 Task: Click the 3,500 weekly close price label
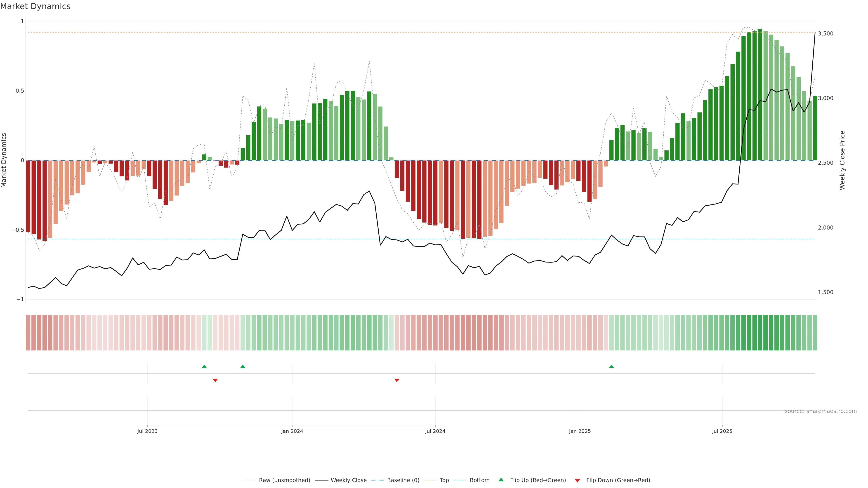(x=825, y=33)
